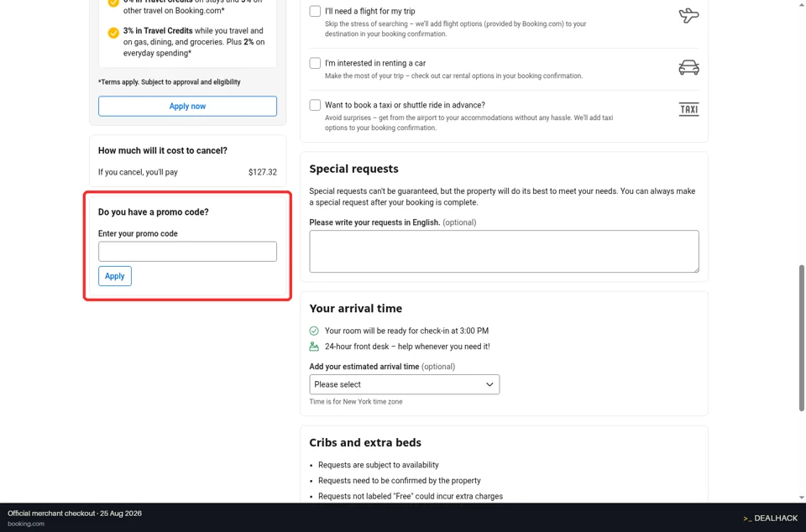Click the car rental icon
The image size is (806, 532).
pos(688,67)
